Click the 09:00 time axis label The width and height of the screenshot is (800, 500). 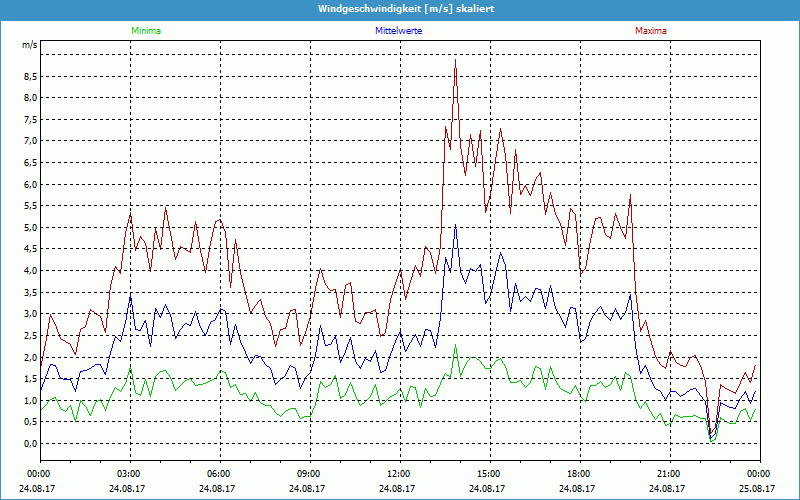[310, 474]
